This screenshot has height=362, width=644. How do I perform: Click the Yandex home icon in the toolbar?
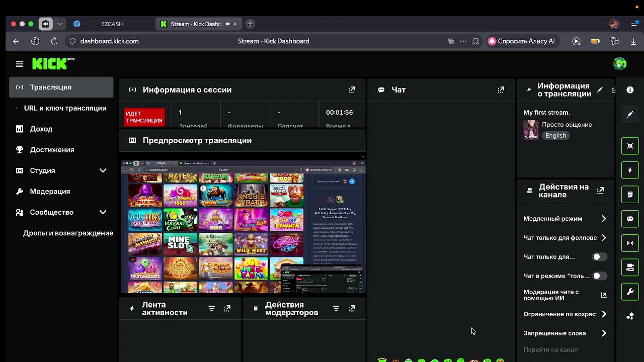click(35, 41)
